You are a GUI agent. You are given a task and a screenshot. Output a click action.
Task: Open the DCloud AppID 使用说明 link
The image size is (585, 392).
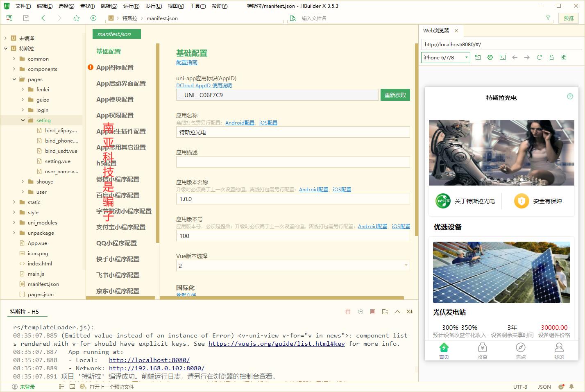[x=204, y=85]
